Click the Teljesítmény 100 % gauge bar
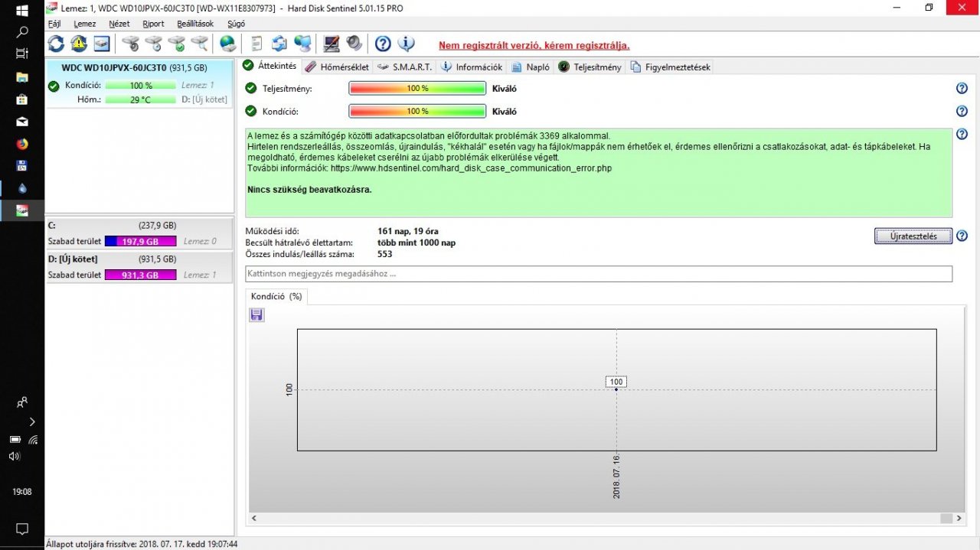This screenshot has width=980, height=550. click(417, 89)
